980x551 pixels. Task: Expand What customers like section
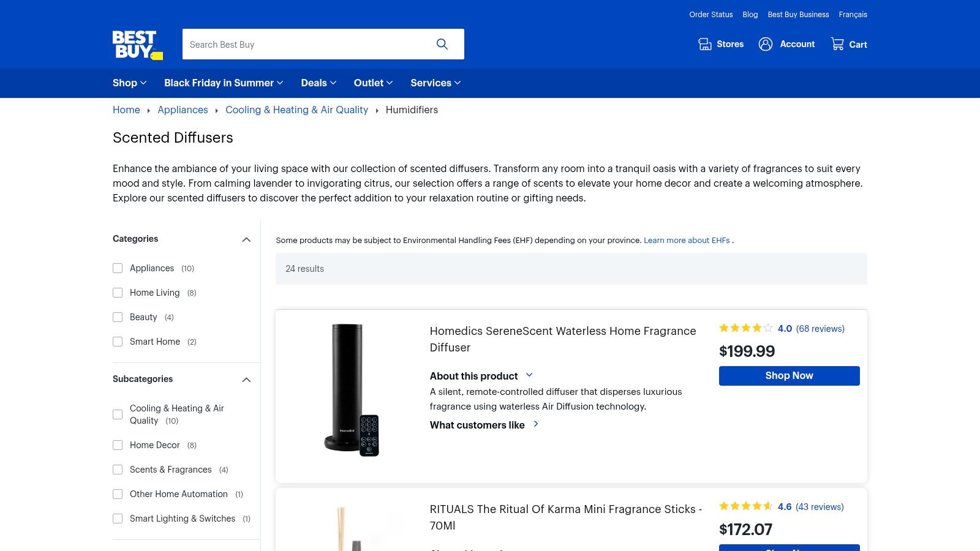[x=484, y=425]
